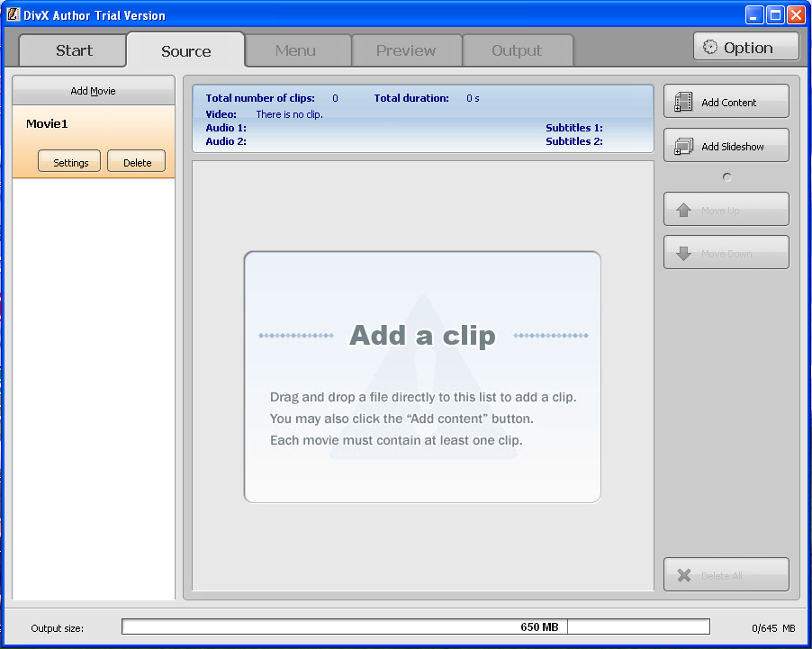Click the Option button label
The height and width of the screenshot is (649, 812).
[x=748, y=48]
